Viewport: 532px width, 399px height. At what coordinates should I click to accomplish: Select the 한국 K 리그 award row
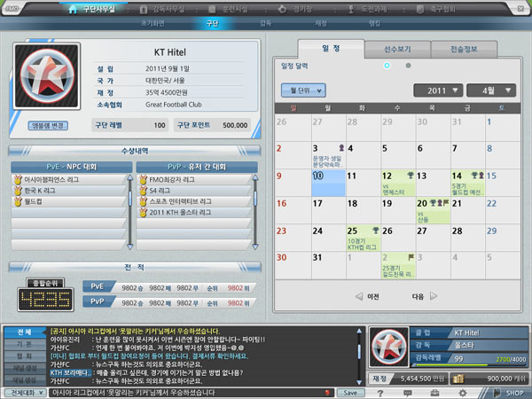tap(69, 191)
